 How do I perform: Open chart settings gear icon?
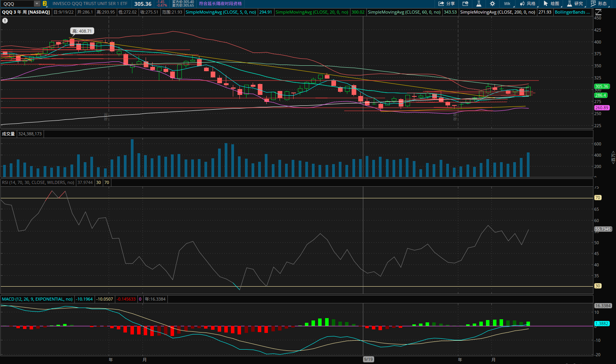point(492,3)
